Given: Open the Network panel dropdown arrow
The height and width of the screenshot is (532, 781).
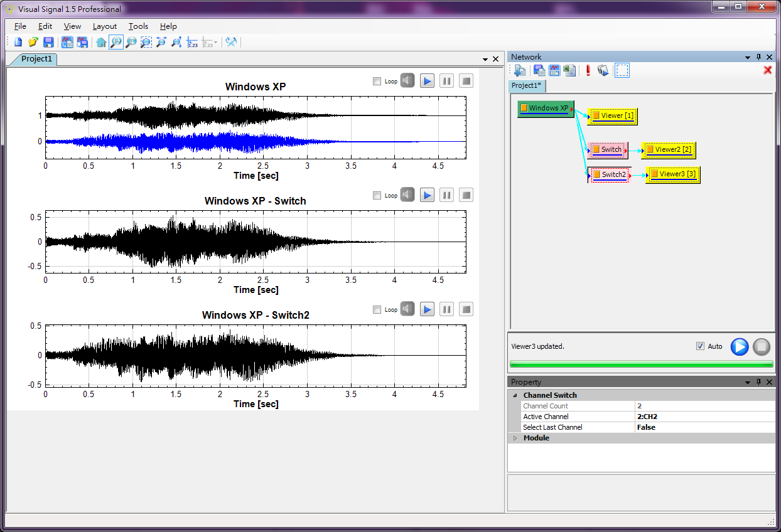Looking at the screenshot, I should coord(748,57).
